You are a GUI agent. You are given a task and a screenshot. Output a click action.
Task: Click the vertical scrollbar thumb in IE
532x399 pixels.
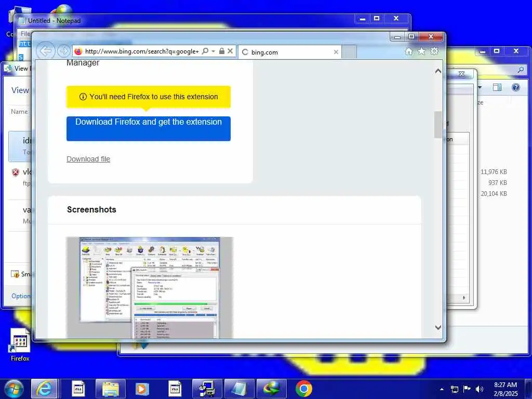pos(438,125)
